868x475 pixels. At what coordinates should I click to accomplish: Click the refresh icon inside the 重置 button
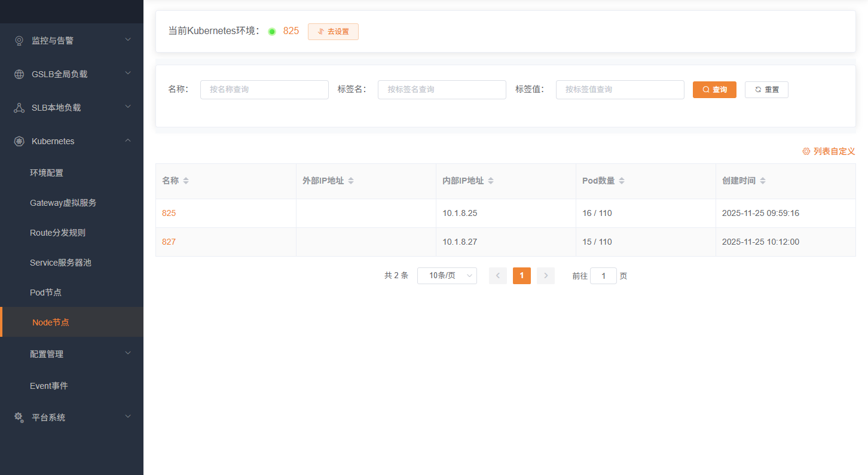(x=756, y=89)
